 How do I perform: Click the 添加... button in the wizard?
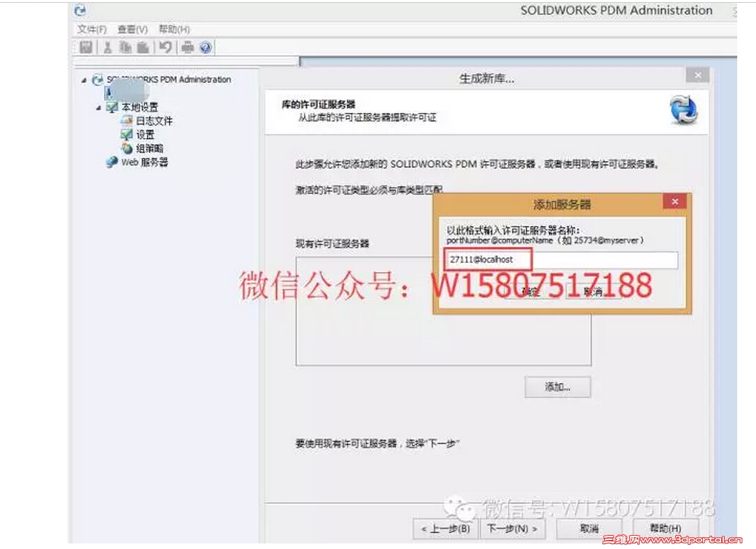click(558, 387)
